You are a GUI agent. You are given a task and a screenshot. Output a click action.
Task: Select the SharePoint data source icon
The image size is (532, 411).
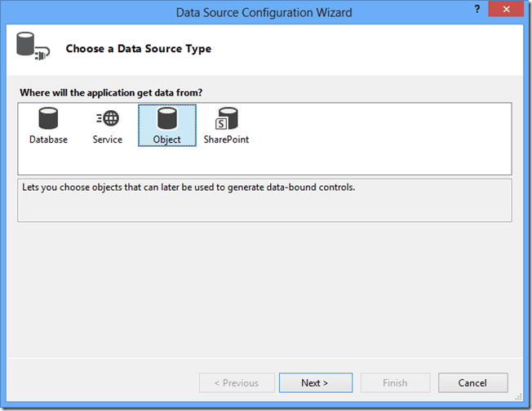226,119
